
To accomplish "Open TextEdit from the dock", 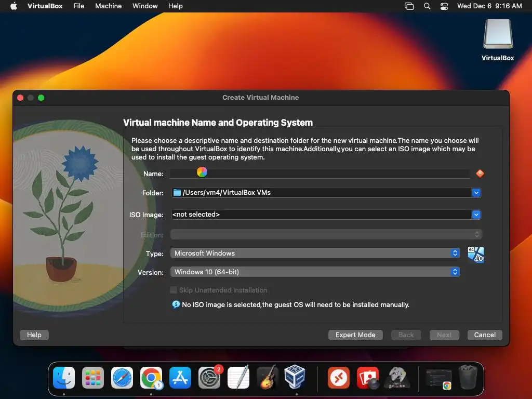I will pos(238,378).
